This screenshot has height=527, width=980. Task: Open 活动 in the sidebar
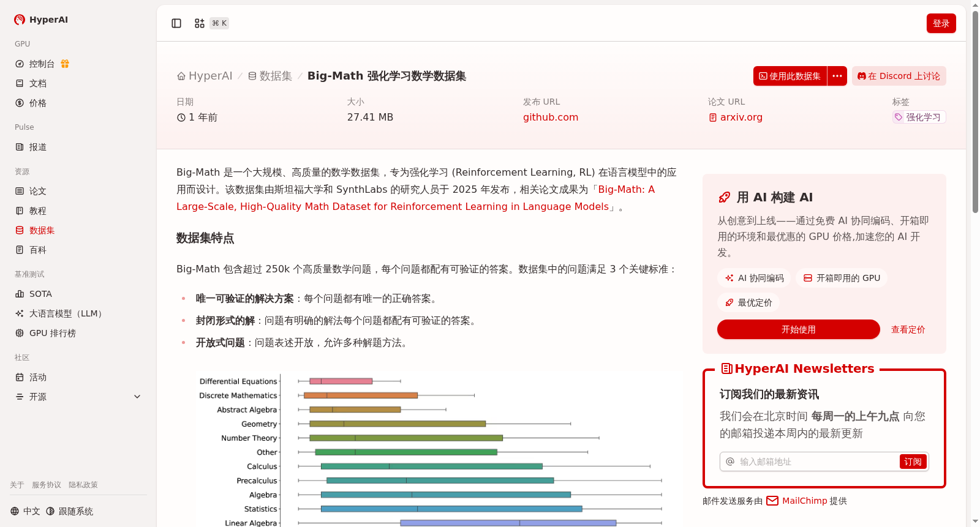38,377
